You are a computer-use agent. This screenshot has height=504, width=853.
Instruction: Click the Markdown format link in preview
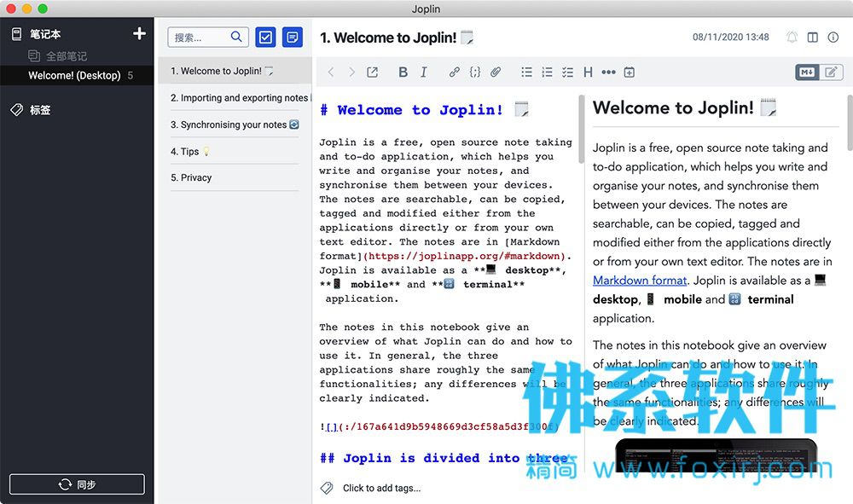[x=640, y=281]
